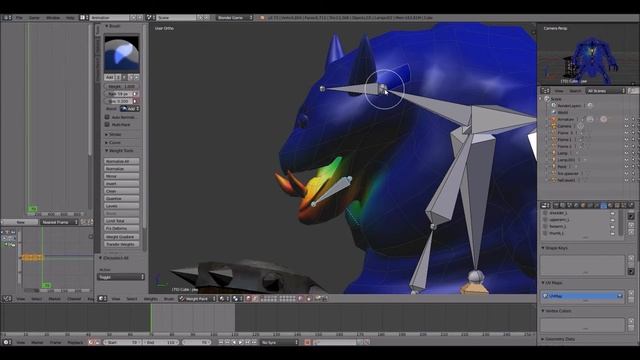
Task: Open the 3D View editor type icon
Action: pyautogui.click(x=102, y=299)
